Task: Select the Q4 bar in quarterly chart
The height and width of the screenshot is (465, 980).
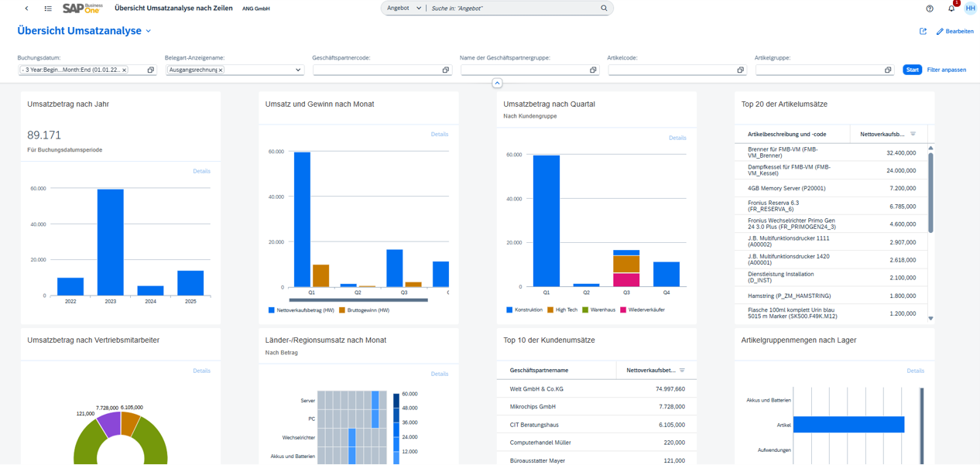Action: 666,275
